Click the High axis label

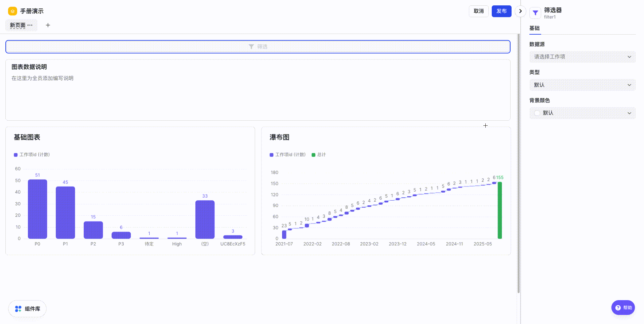tap(177, 244)
